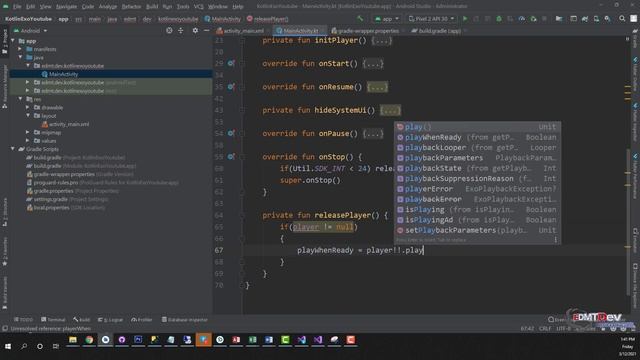Click the Make Project hammer icon

click(360, 19)
